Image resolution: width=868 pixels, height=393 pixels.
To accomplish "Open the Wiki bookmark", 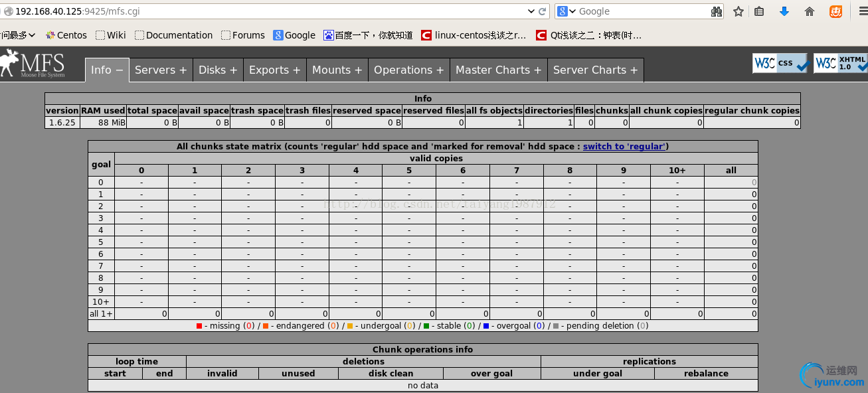I will pyautogui.click(x=110, y=35).
